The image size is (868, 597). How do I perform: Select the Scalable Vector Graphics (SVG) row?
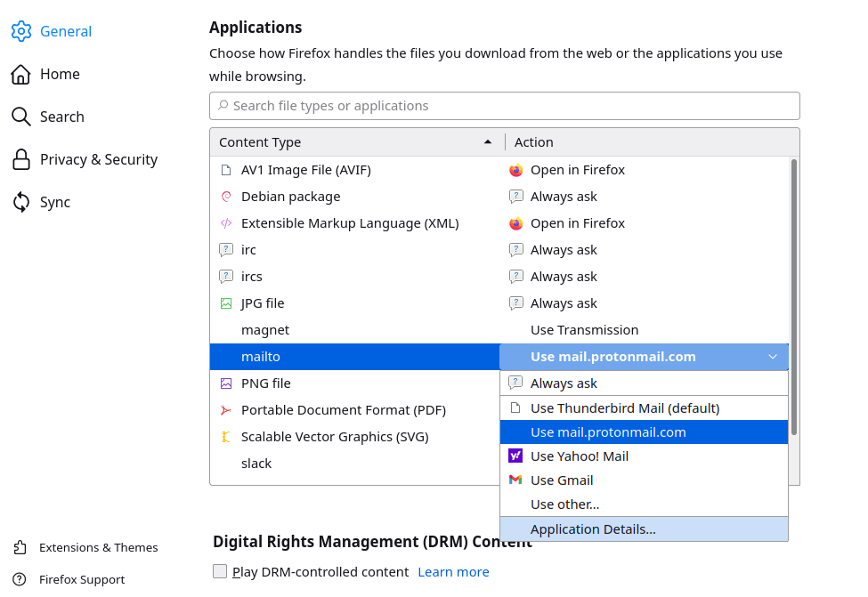tap(355, 437)
